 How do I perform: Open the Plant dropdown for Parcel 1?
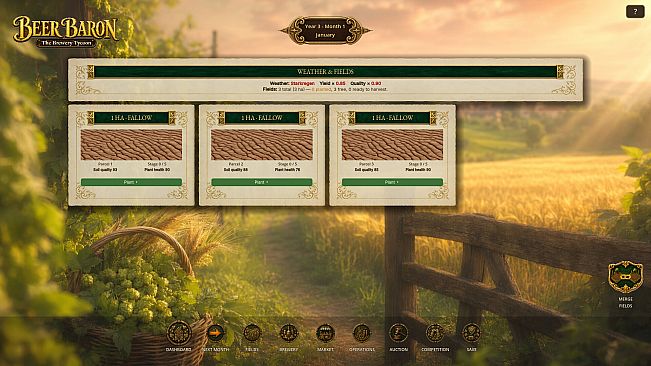point(131,182)
